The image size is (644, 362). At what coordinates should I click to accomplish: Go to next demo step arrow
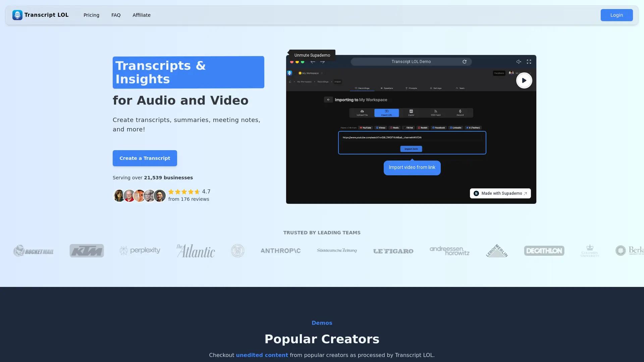tap(322, 62)
